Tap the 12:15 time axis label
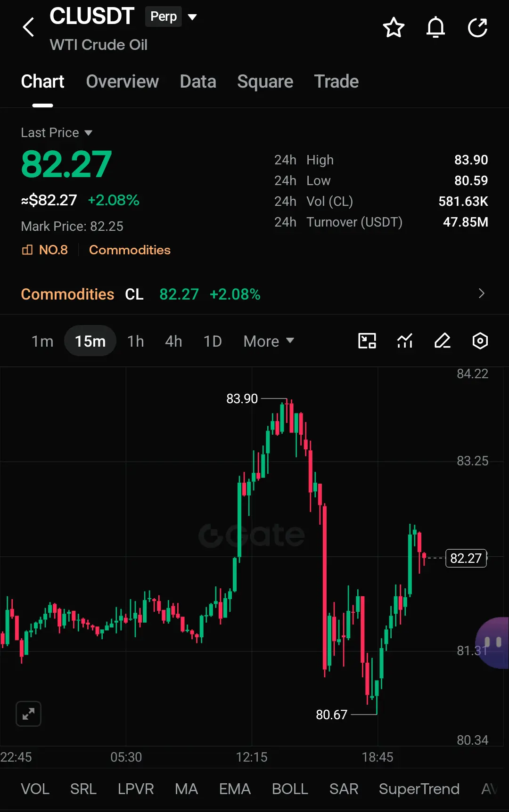 pos(252,757)
